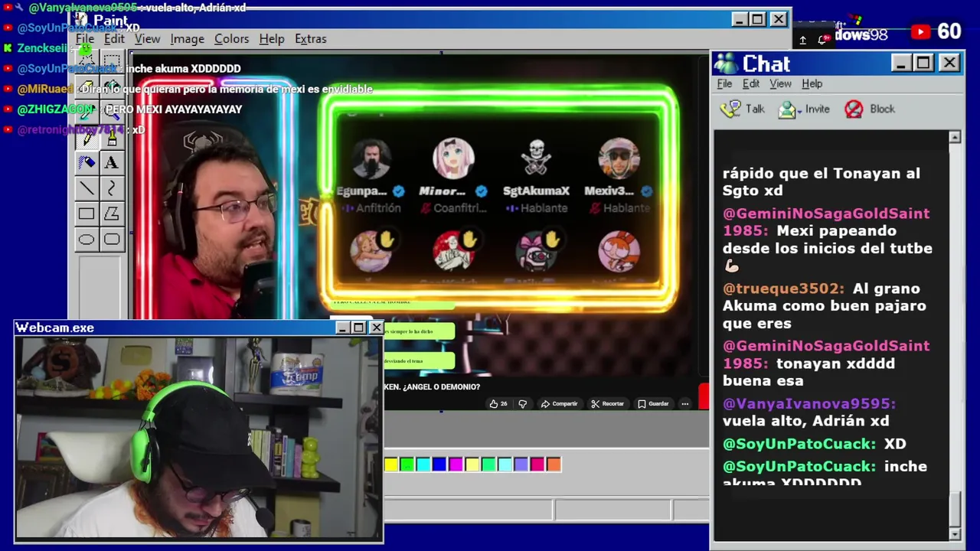Select the Free-Form Select tool in Paint

[x=87, y=60]
